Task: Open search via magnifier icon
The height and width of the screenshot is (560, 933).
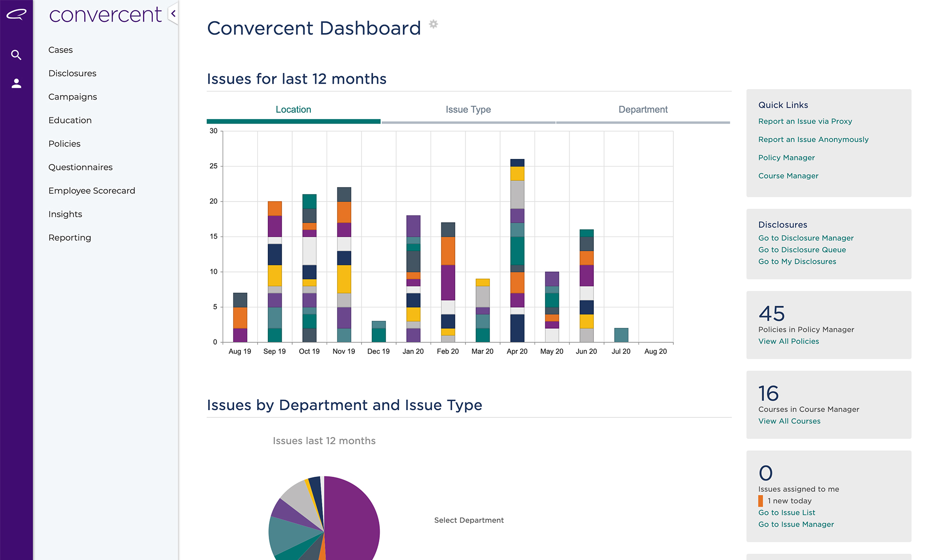Action: point(16,55)
